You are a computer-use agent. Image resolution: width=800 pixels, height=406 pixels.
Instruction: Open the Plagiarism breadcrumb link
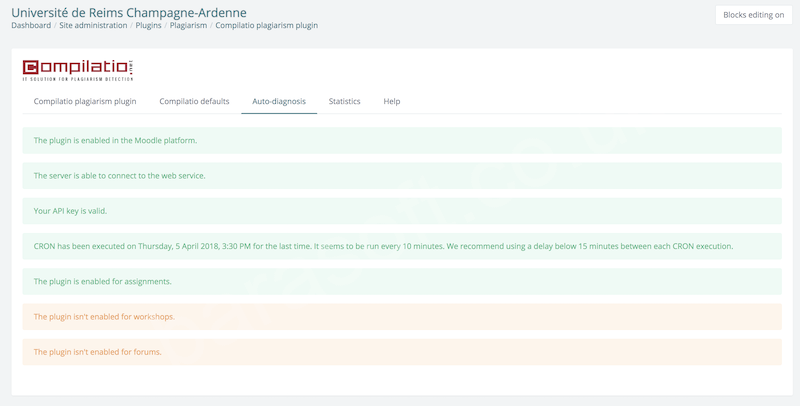pyautogui.click(x=188, y=25)
